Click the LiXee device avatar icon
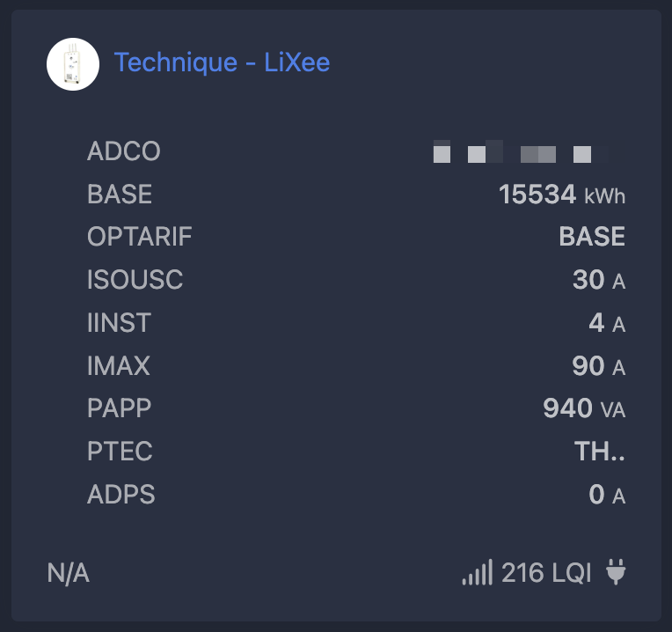 73,63
